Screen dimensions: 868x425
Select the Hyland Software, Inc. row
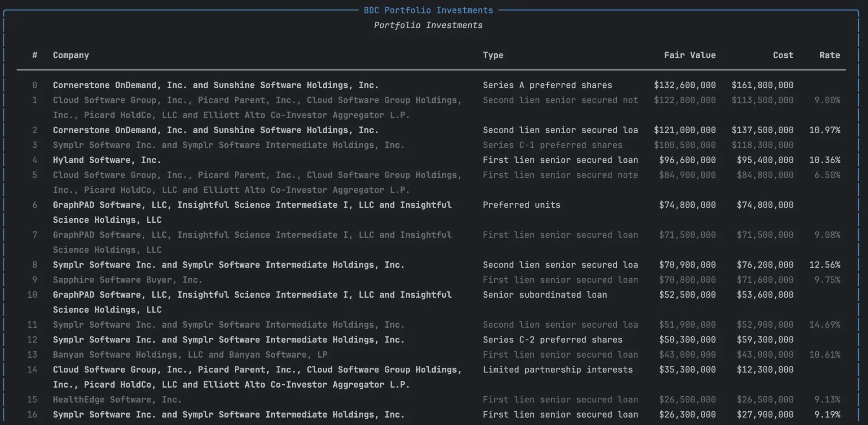tap(107, 160)
